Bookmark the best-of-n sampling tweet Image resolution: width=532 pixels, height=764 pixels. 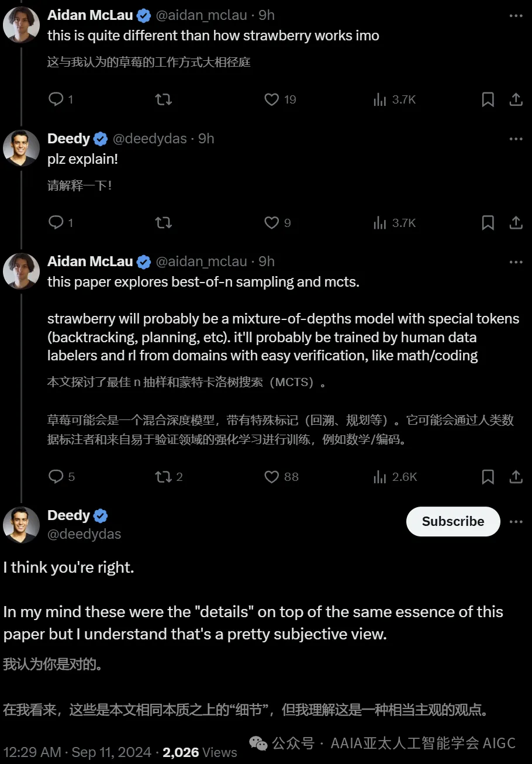488,477
